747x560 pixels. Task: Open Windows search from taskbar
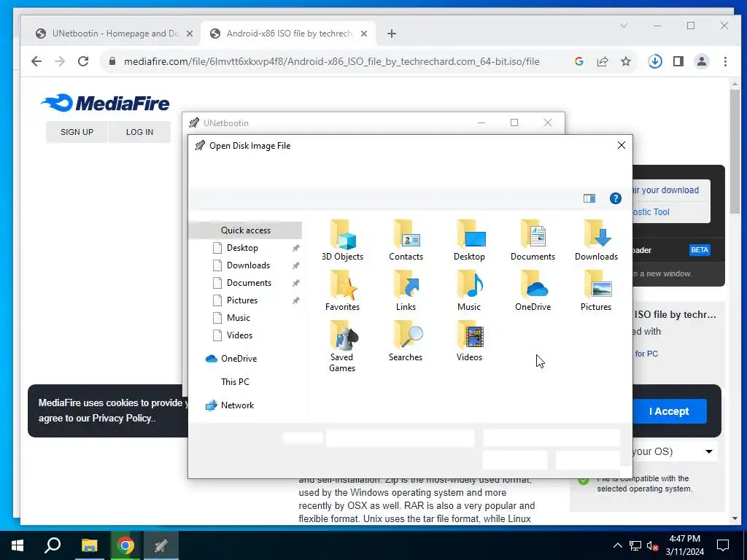(53, 545)
